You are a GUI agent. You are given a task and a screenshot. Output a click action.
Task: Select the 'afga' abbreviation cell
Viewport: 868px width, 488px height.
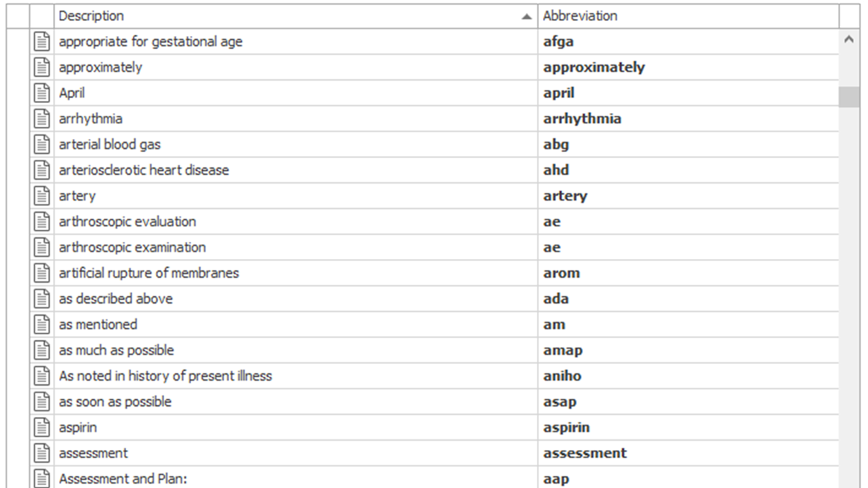pos(688,41)
